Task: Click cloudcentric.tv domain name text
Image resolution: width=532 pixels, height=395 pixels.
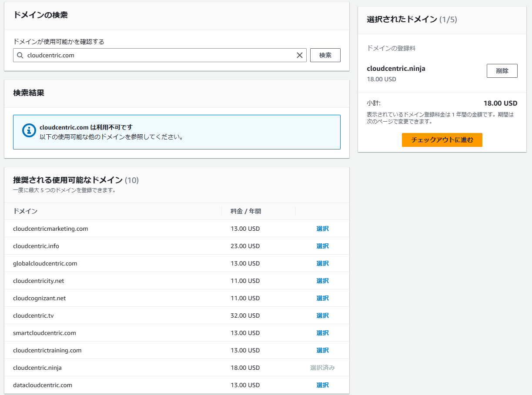Action: (x=33, y=315)
